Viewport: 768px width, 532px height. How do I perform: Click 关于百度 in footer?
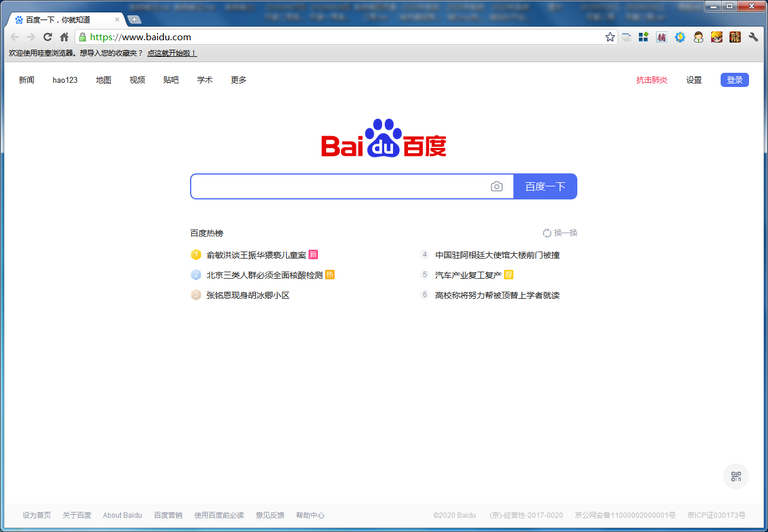(77, 515)
